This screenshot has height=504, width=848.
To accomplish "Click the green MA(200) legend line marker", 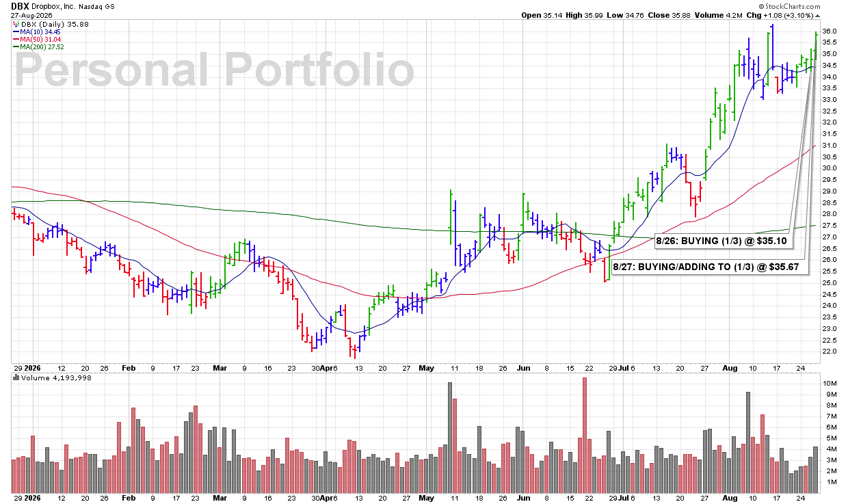I will pyautogui.click(x=15, y=47).
